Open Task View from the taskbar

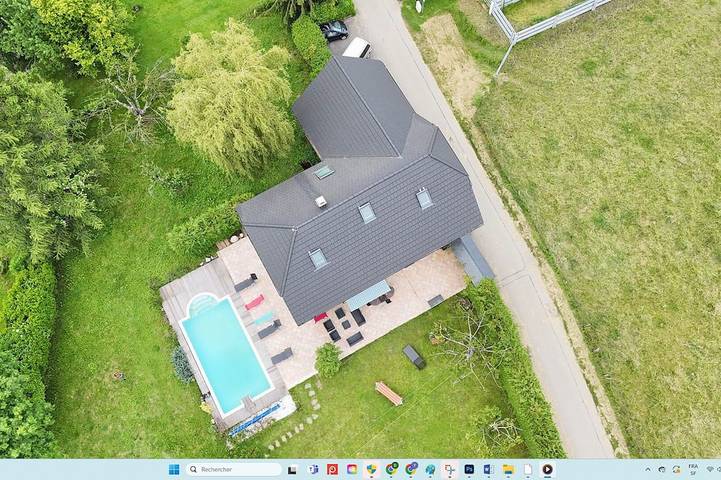pos(292,469)
